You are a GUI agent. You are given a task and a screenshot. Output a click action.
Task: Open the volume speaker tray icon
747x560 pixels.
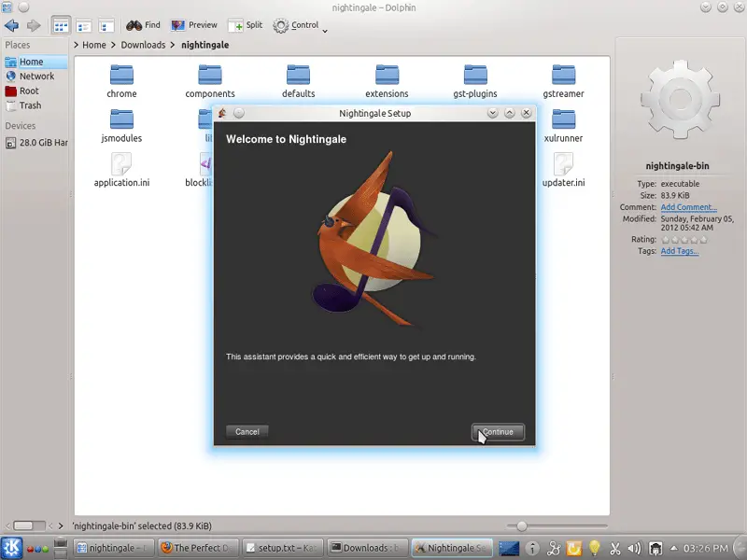pos(635,549)
